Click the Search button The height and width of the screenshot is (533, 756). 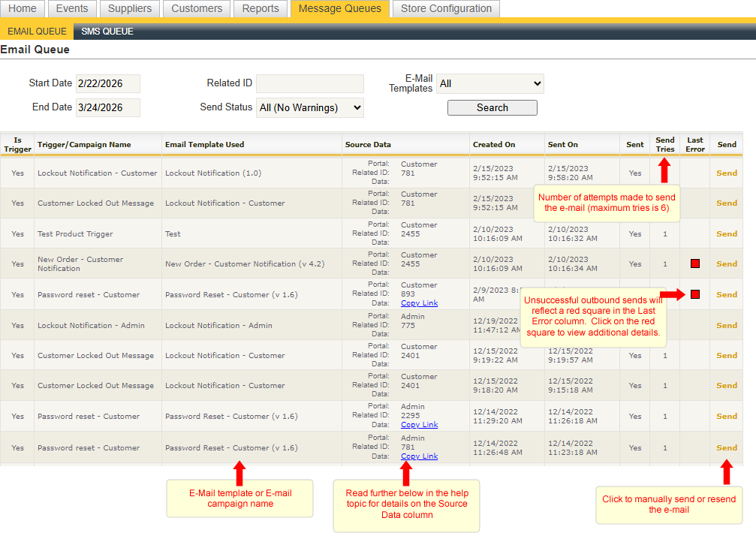[x=492, y=107]
